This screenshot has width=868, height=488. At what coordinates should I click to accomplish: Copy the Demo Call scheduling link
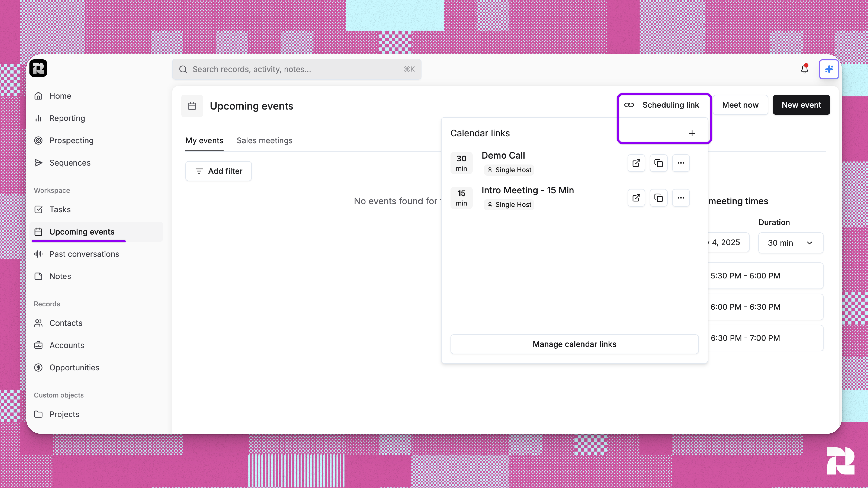click(x=658, y=163)
